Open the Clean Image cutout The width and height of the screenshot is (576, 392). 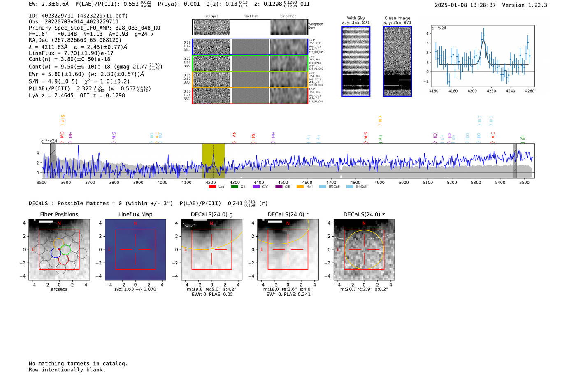click(397, 61)
